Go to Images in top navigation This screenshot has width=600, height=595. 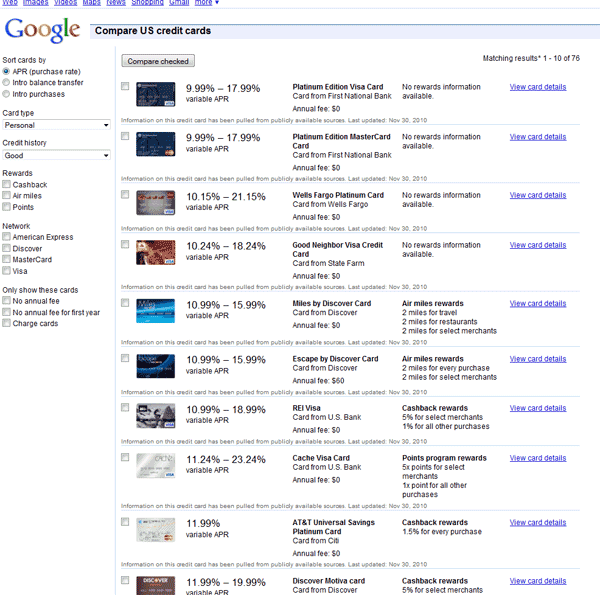point(36,2)
